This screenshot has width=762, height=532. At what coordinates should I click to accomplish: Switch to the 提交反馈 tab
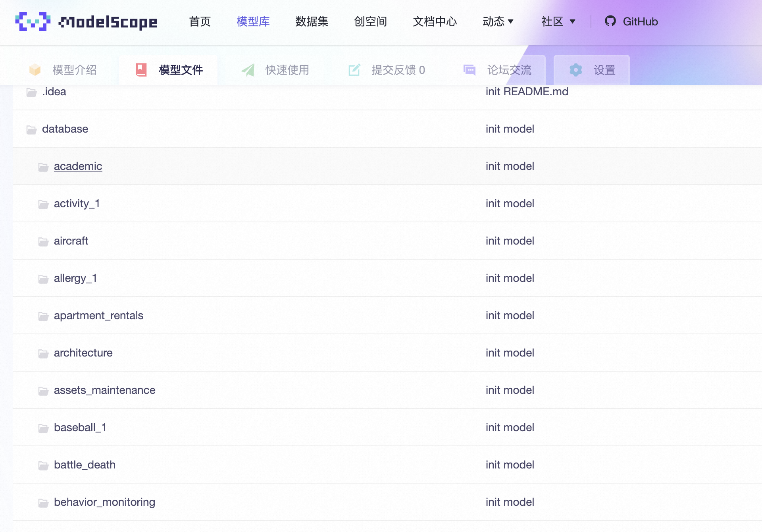[387, 70]
